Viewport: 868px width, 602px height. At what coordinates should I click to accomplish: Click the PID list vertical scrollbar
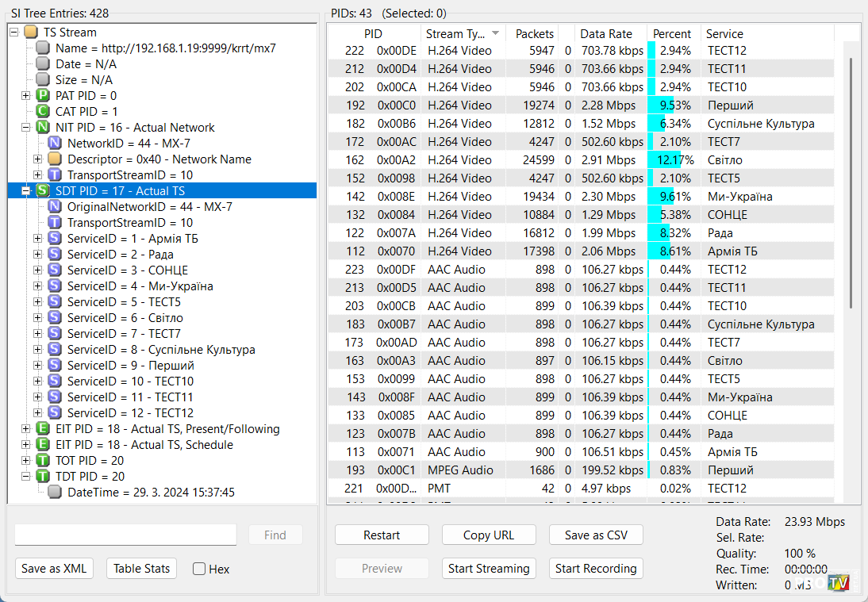click(851, 182)
